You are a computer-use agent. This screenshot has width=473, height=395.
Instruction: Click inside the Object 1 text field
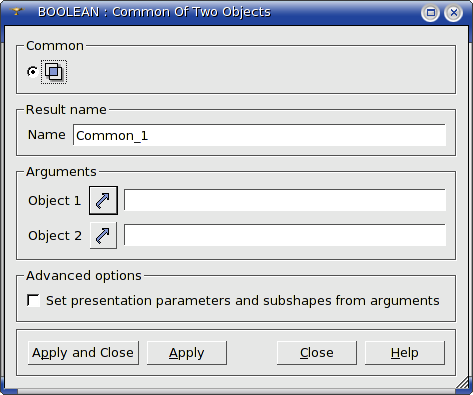(x=285, y=200)
